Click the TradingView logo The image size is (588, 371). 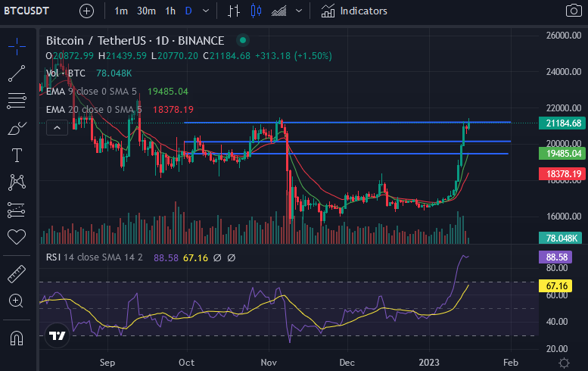click(x=58, y=335)
